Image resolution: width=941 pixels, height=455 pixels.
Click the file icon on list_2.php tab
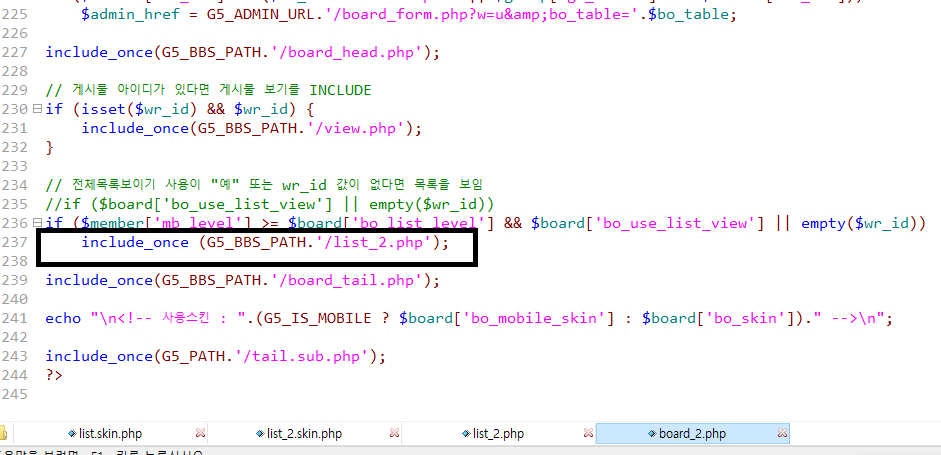pyautogui.click(x=464, y=434)
